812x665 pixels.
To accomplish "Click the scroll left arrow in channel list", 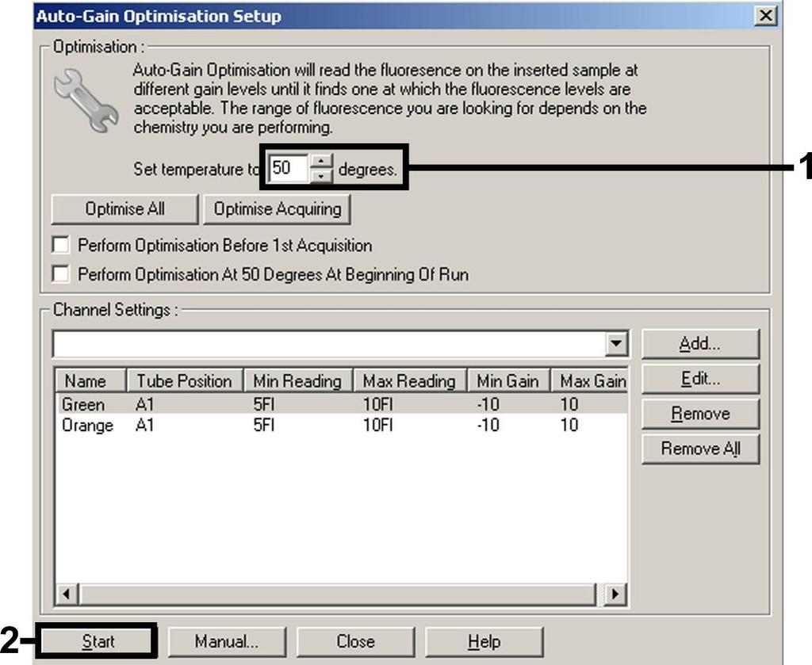I will (67, 594).
